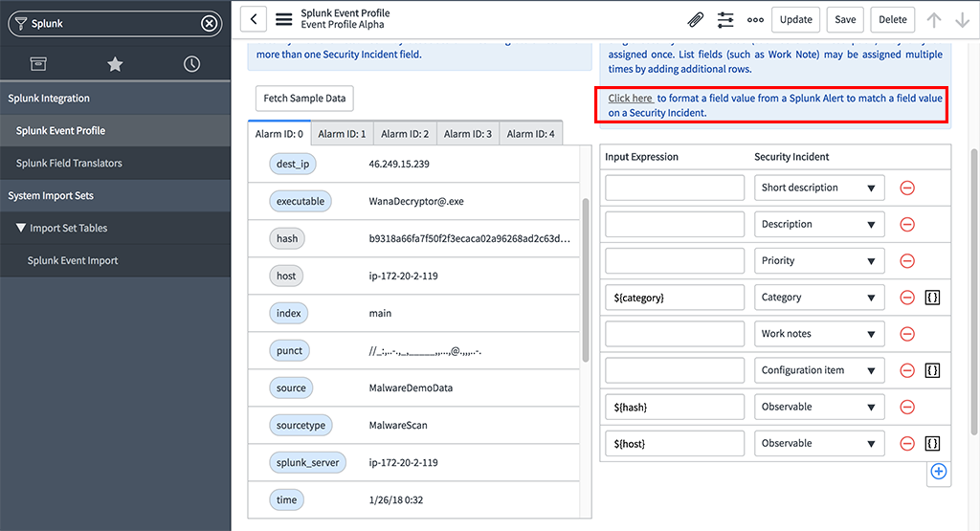The width and height of the screenshot is (980, 531).
Task: Switch to Alarm ID: 0 tab
Action: point(278,134)
